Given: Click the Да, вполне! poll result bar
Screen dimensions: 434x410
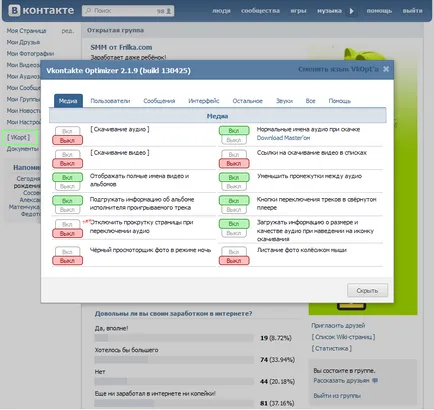Looking at the screenshot, I should (x=174, y=338).
